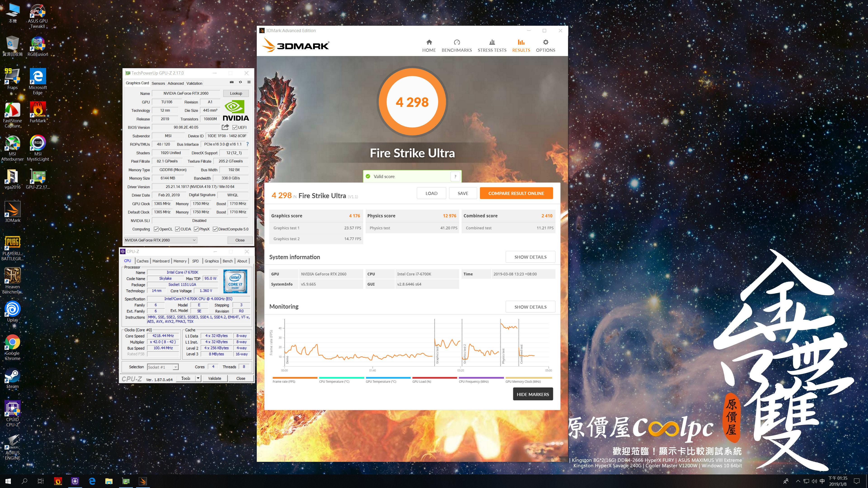Open the CPU-Z Tools dropdown arrow
This screenshot has width=868, height=488.
pyautogui.click(x=198, y=378)
